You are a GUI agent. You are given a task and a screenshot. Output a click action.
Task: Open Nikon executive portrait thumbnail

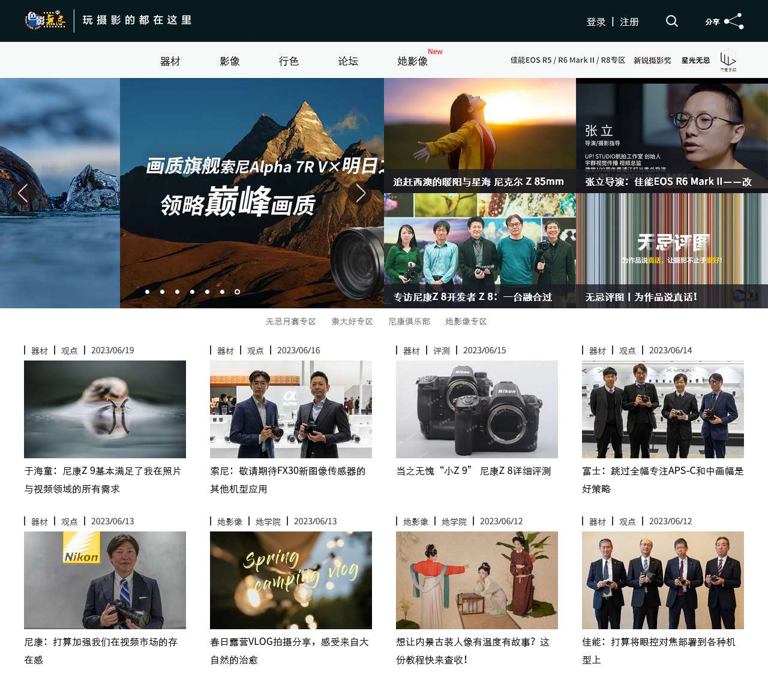coord(105,580)
